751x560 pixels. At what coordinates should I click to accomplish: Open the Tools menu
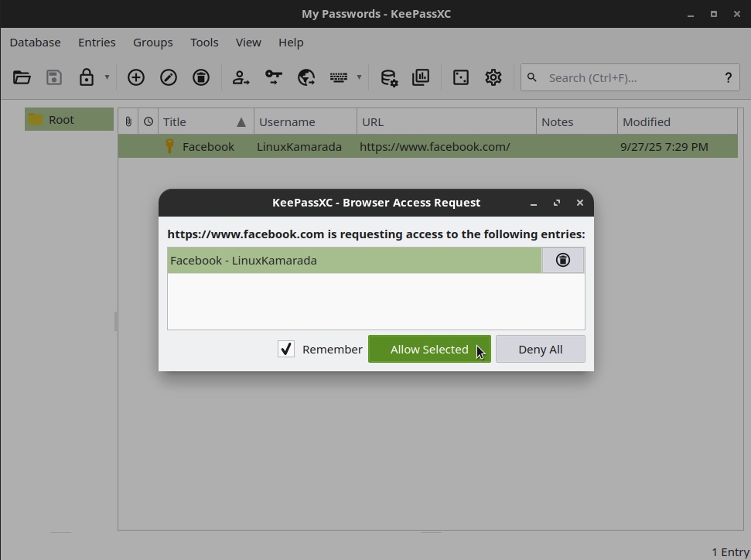(204, 43)
